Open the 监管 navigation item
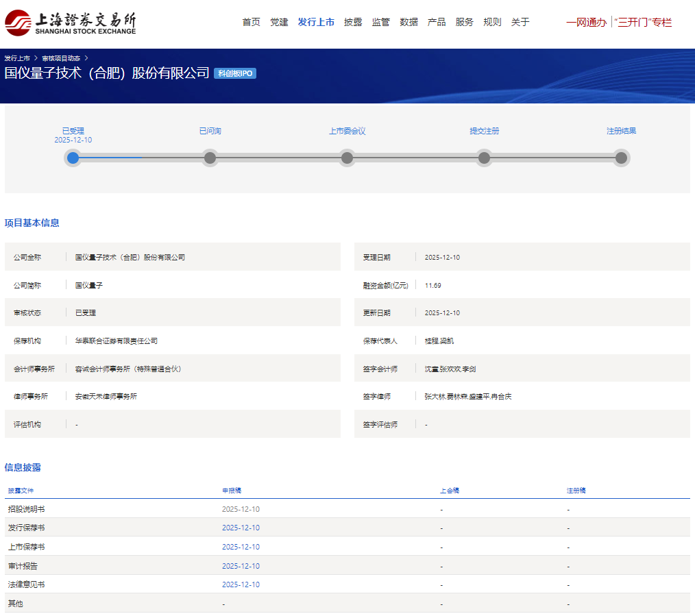The height and width of the screenshot is (616, 695). tap(381, 22)
